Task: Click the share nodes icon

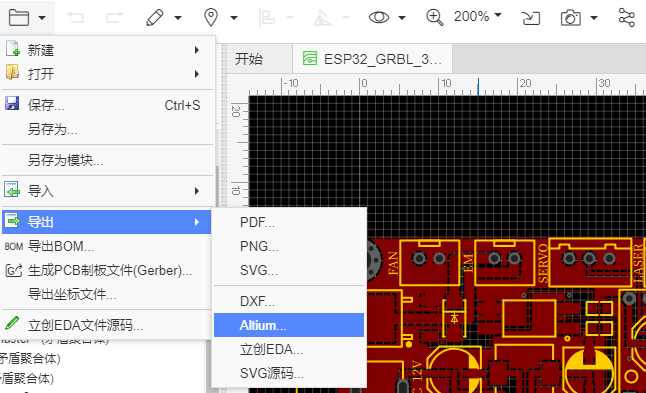Action: tap(627, 17)
